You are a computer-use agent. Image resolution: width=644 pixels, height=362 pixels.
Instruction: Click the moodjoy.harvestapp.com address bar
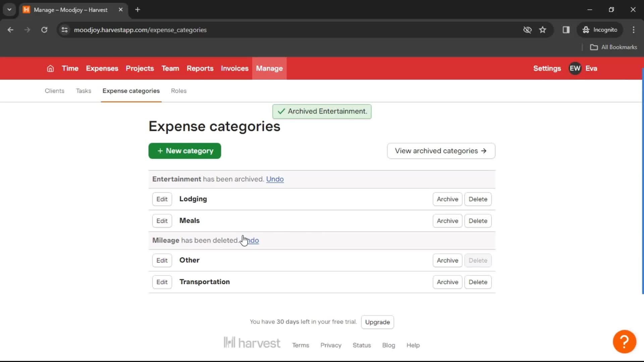(140, 29)
